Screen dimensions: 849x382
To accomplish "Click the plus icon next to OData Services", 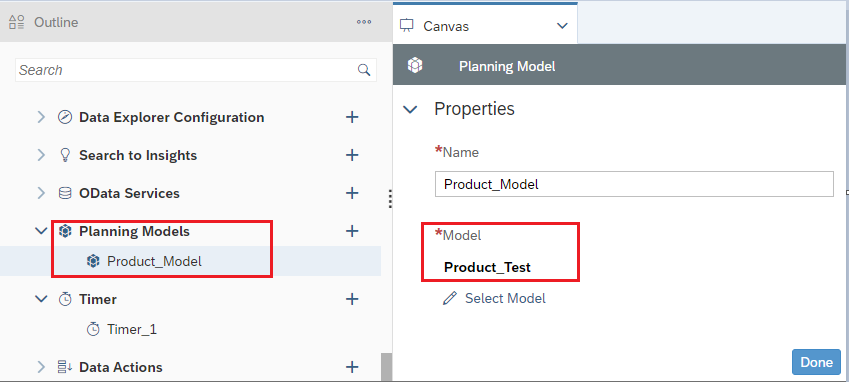I will point(352,193).
